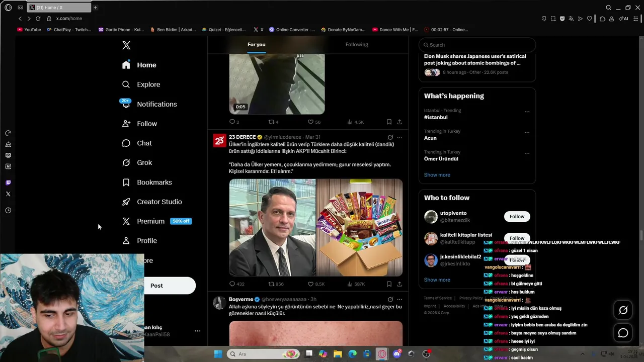This screenshot has width=644, height=362.
Task: Open kaliteli kitaplar listesi profile
Action: 466,235
